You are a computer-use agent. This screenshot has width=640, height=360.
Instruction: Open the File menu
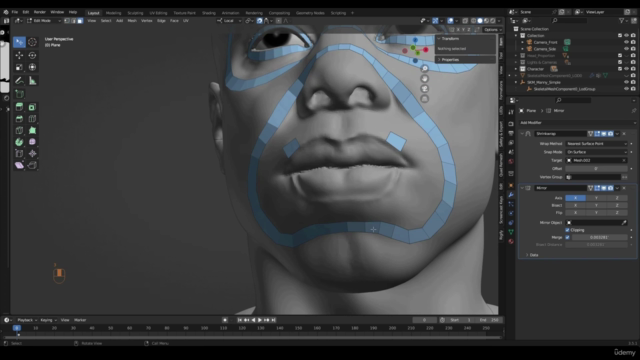tap(15, 12)
